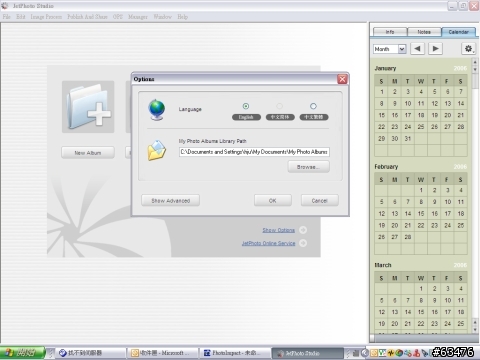The height and width of the screenshot is (360, 480).
Task: Click March 8 in the calendar
Action: 421,300
